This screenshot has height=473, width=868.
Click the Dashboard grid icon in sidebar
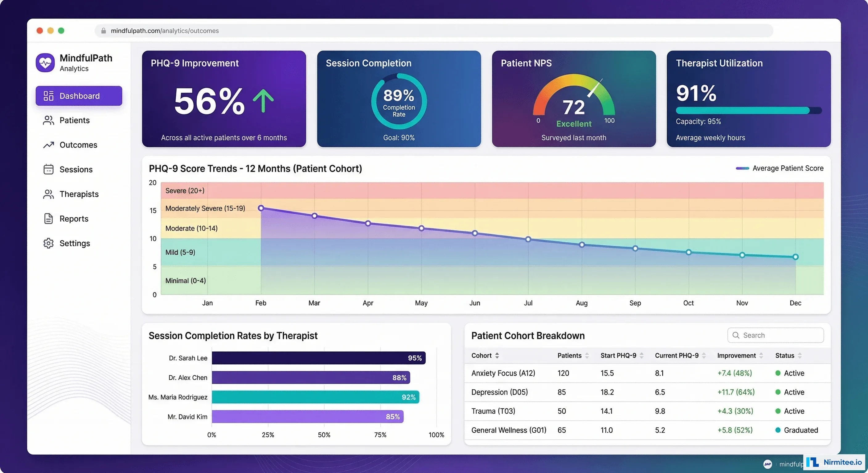click(48, 96)
